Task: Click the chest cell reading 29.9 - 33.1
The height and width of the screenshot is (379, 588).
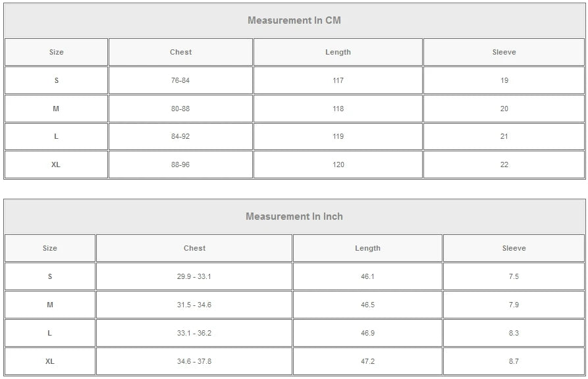Action: pyautogui.click(x=194, y=276)
